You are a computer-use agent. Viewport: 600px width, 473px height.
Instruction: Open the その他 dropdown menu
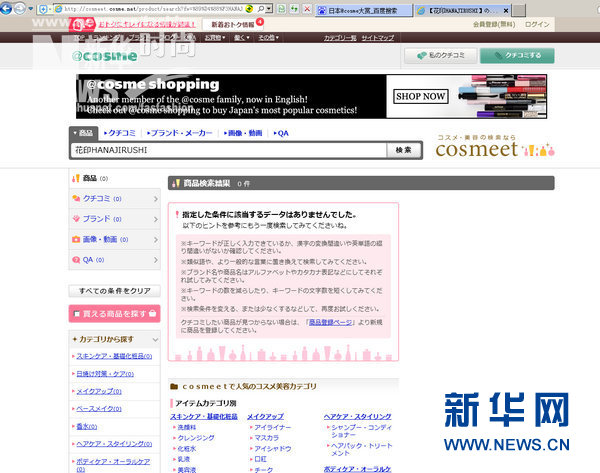point(269,38)
